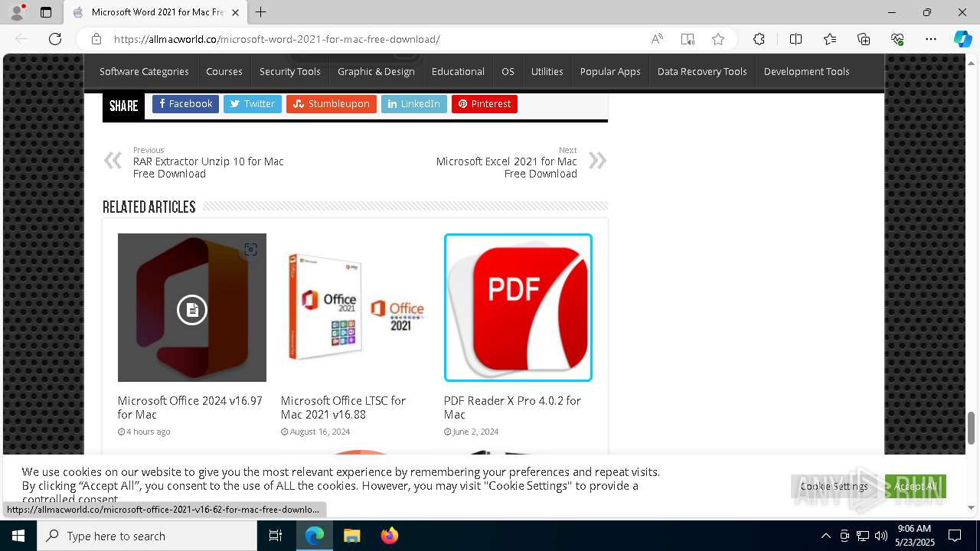The image size is (980, 551).
Task: Click the address bar URL
Action: (x=277, y=39)
